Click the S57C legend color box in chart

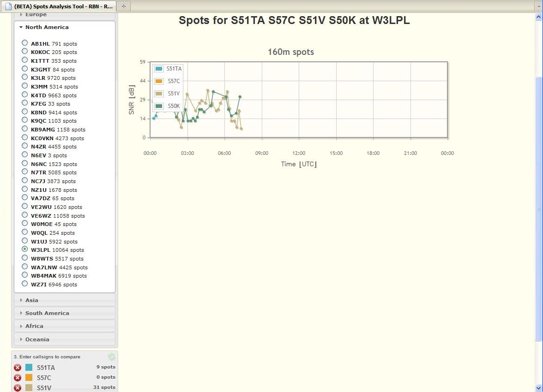[159, 81]
